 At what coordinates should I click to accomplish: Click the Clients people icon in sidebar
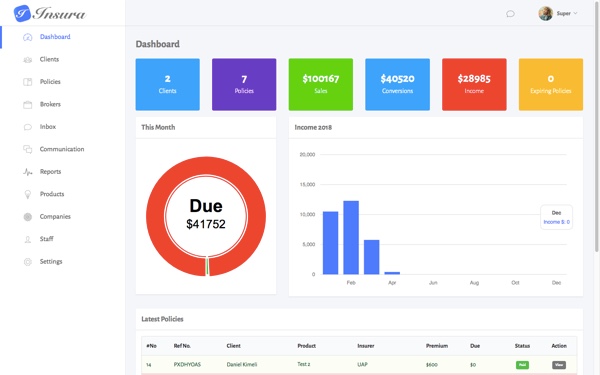pos(28,60)
